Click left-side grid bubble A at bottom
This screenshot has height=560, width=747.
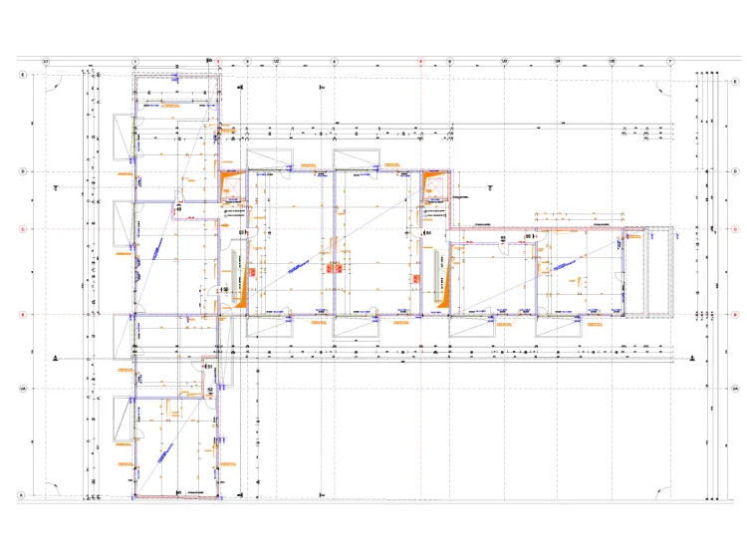pyautogui.click(x=22, y=495)
